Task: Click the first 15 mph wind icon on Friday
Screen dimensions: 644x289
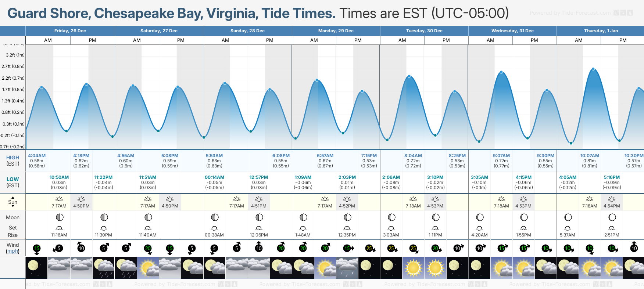Action: [37, 249]
